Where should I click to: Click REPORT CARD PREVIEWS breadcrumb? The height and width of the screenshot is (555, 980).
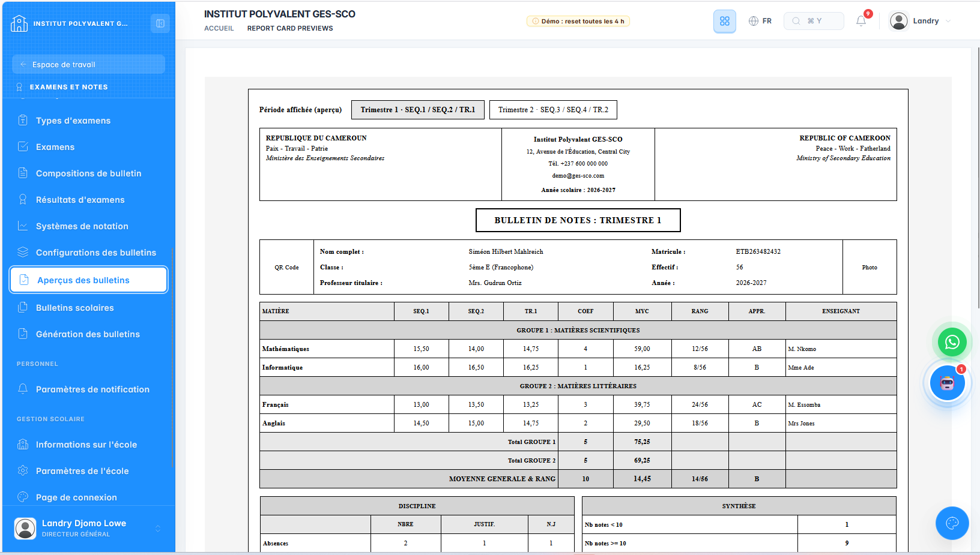(x=290, y=28)
